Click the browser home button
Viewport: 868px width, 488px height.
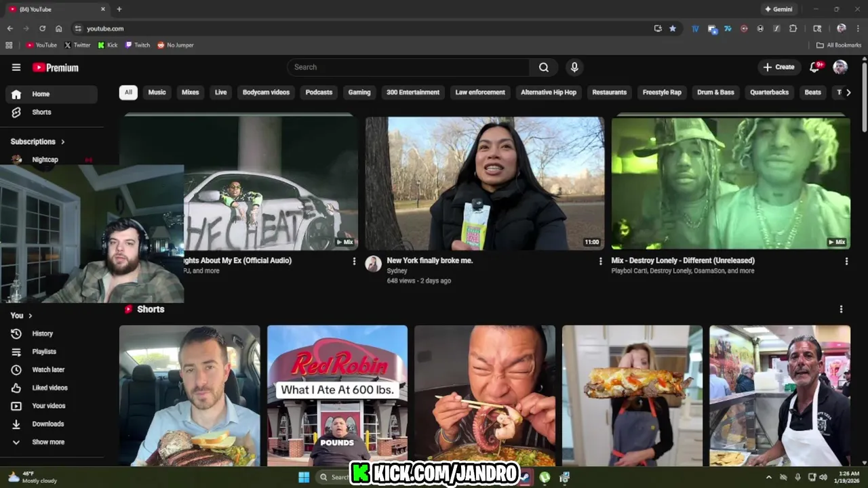tap(59, 28)
